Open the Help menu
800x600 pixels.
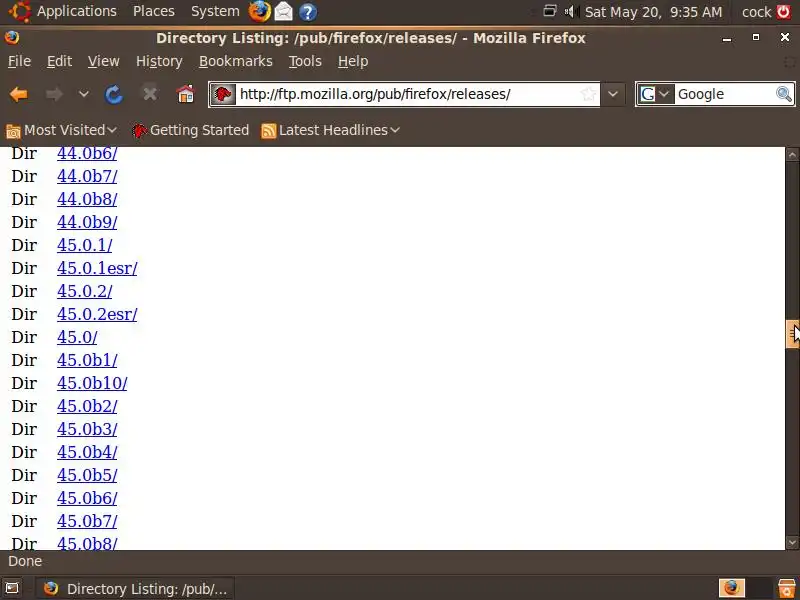coord(353,61)
